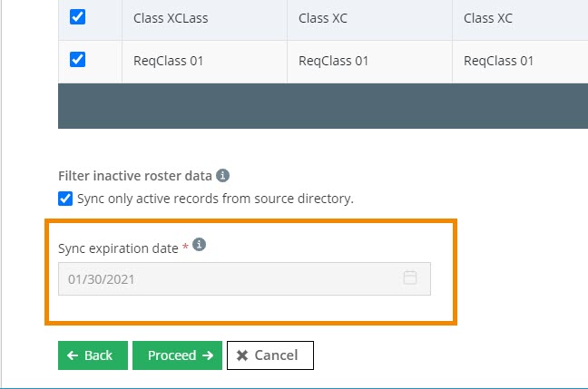The width and height of the screenshot is (588, 389).
Task: Click the rightmost ReqClass 01 cell
Action: pos(498,61)
